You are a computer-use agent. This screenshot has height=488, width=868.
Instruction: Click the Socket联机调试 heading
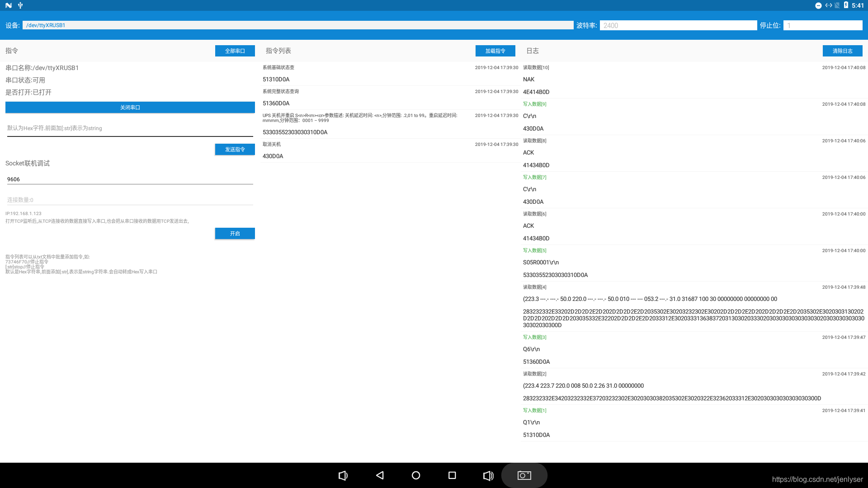tap(28, 163)
